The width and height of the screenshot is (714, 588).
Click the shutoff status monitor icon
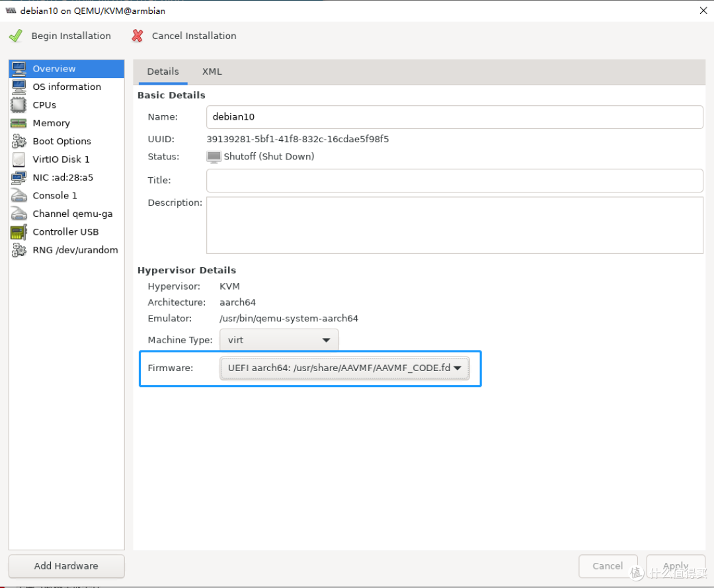pos(214,157)
